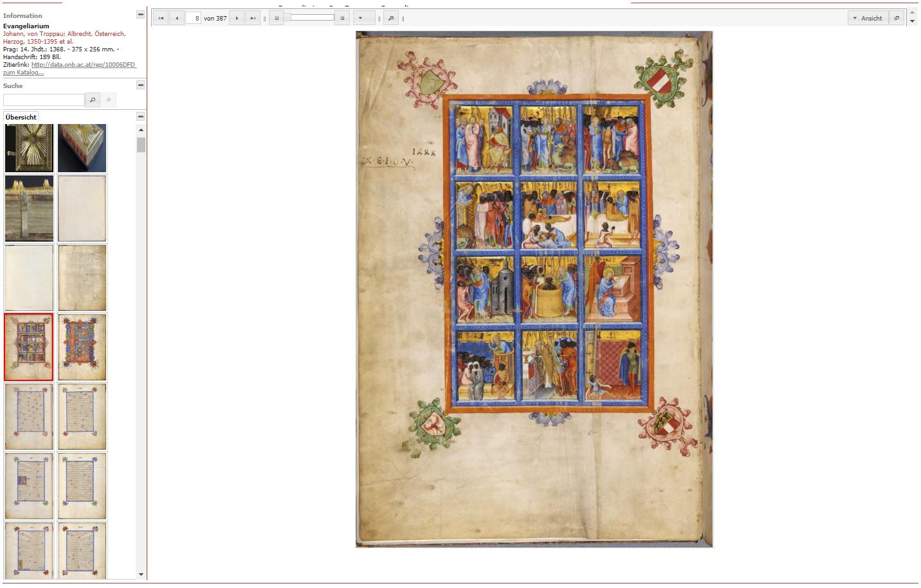Go to the previous page
Screen dimensions: 921x588
point(176,18)
